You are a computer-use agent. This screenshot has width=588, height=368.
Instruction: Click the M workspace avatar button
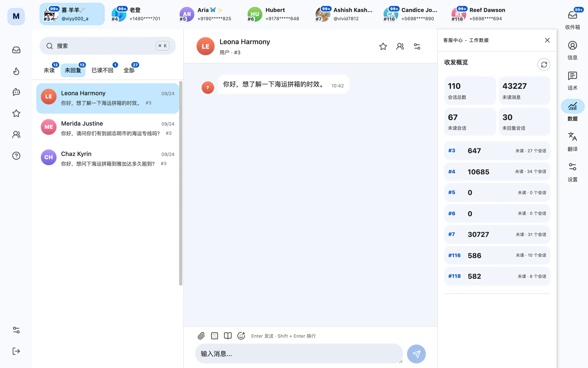(x=16, y=16)
